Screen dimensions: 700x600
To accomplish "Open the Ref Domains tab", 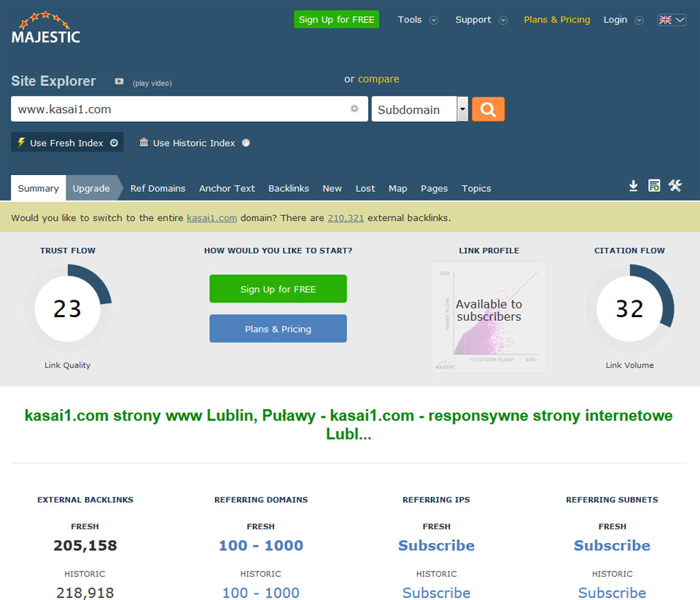I will coord(157,188).
